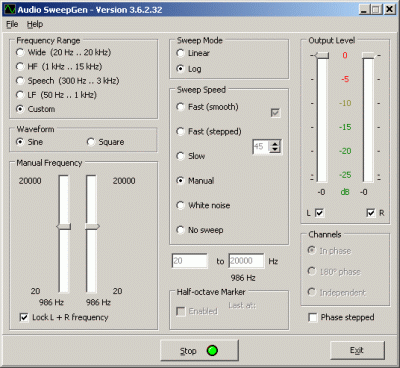
Task: Click the left channel output level slider
Action: (322, 55)
